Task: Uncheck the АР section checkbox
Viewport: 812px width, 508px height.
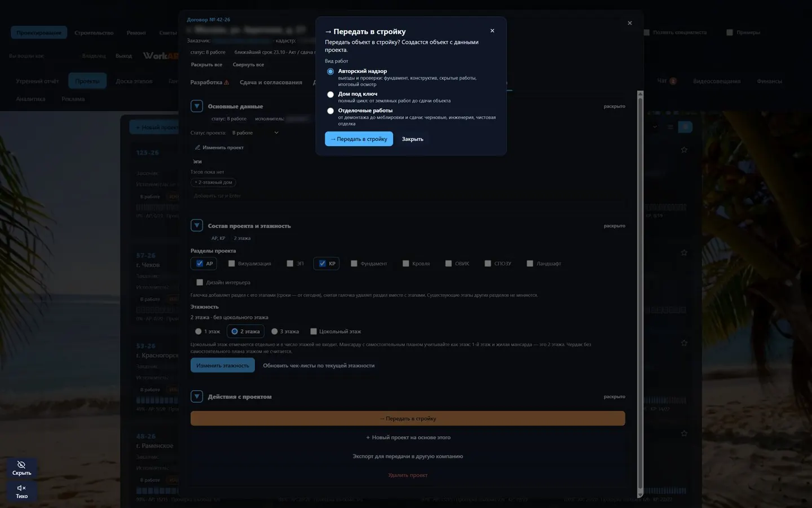Action: click(x=200, y=264)
